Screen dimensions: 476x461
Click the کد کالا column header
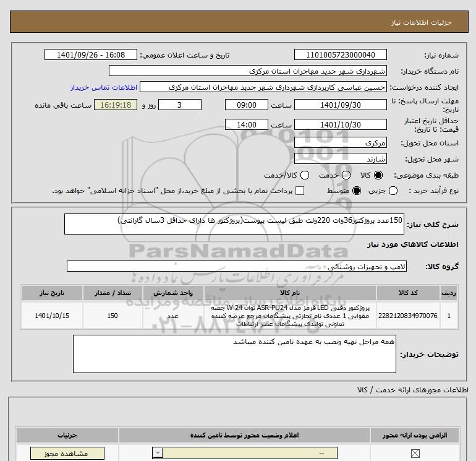[x=408, y=293]
